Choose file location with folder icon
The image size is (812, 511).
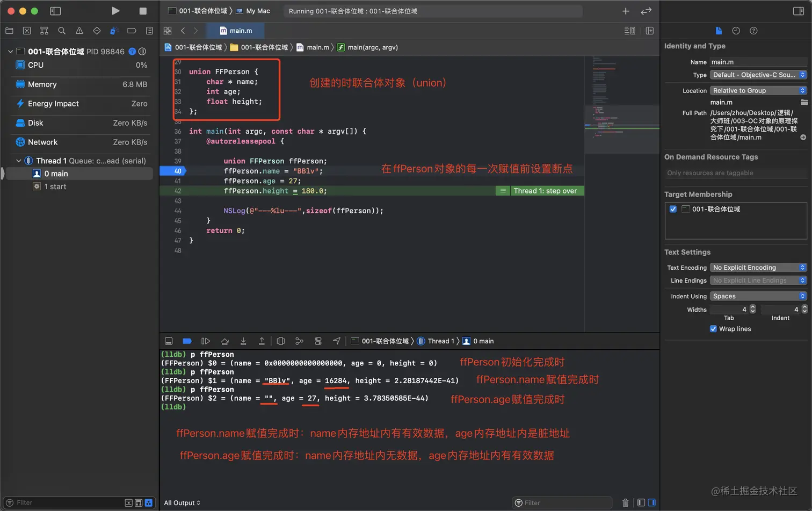(804, 102)
